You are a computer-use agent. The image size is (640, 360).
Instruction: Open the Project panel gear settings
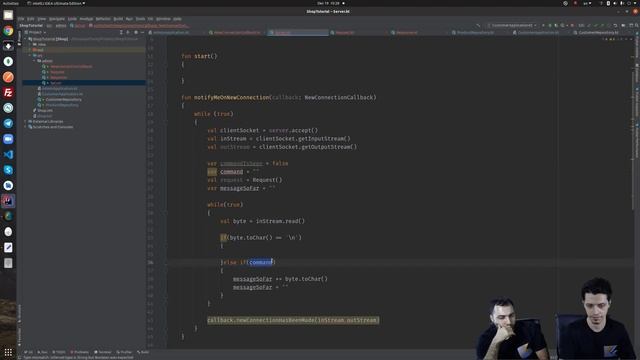click(x=136, y=32)
